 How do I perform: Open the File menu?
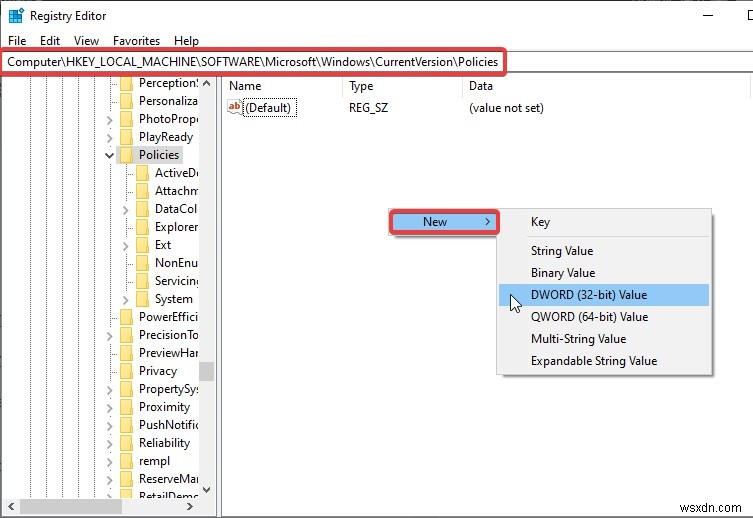(17, 41)
